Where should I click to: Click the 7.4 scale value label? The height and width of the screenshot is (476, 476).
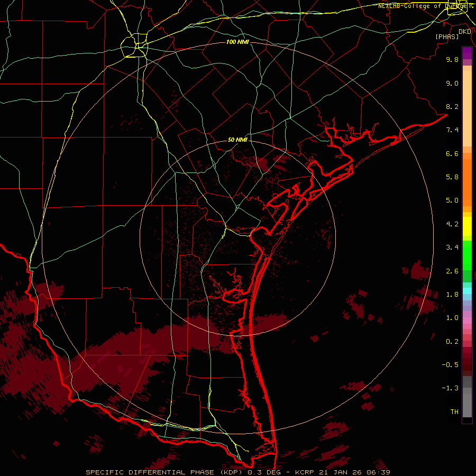pyautogui.click(x=452, y=130)
